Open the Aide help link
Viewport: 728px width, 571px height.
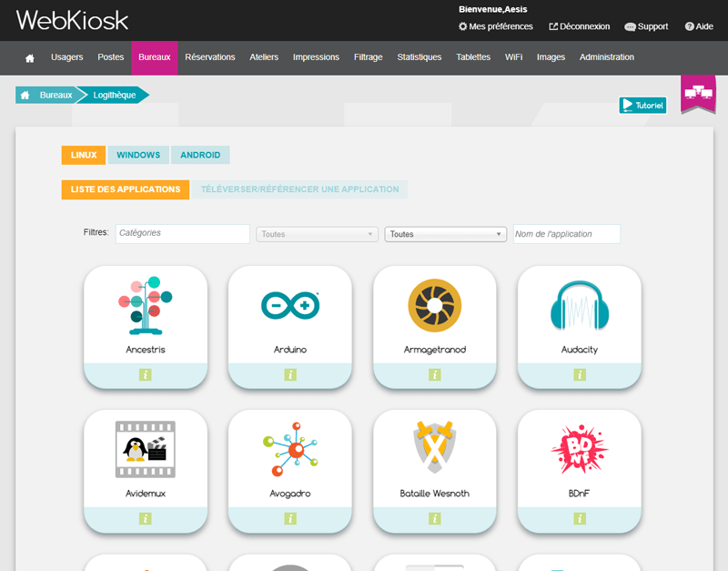pyautogui.click(x=699, y=26)
